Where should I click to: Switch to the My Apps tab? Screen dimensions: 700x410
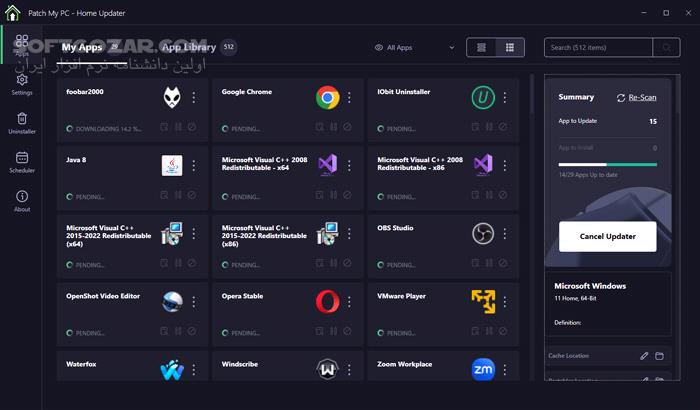point(82,47)
